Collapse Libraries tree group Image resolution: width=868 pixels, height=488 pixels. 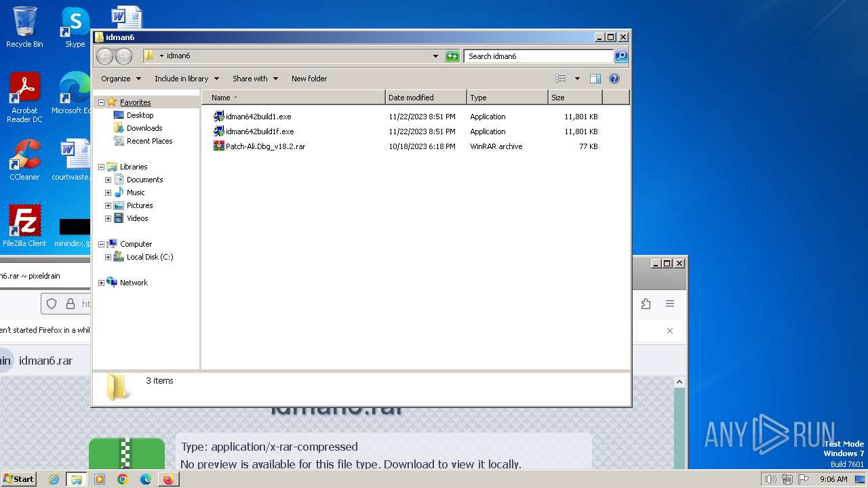pyautogui.click(x=101, y=167)
